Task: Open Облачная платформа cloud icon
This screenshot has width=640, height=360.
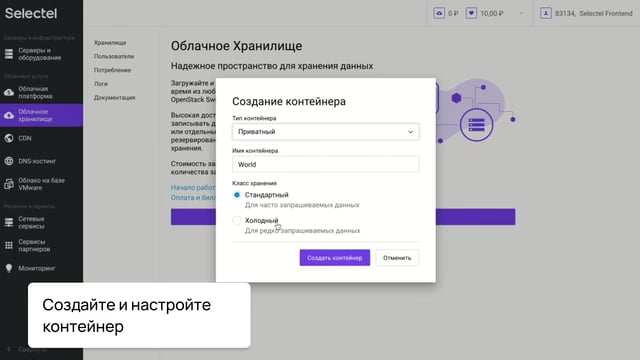Action: point(9,93)
